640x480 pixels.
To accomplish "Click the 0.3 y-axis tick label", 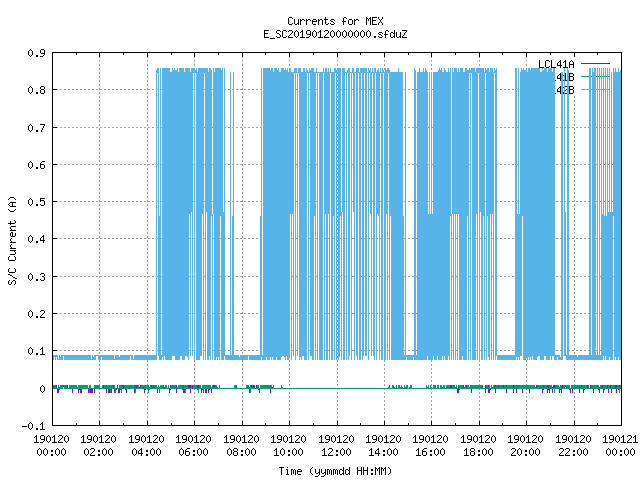I will tap(36, 277).
